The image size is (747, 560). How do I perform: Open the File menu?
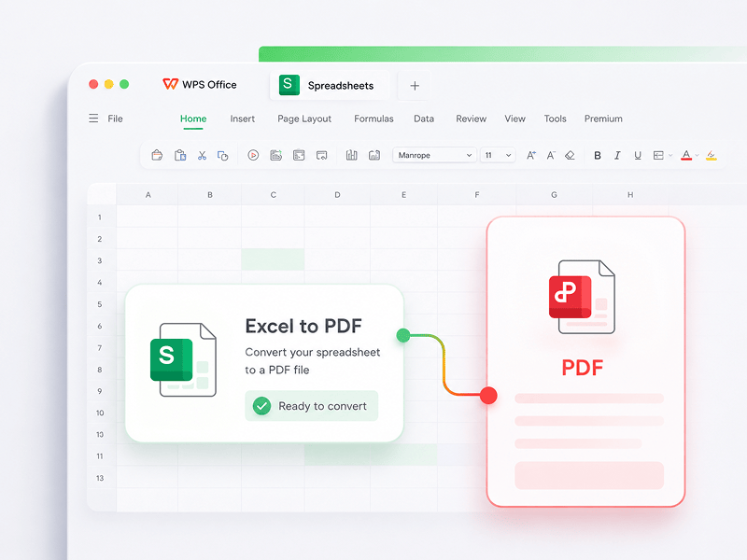coord(115,119)
